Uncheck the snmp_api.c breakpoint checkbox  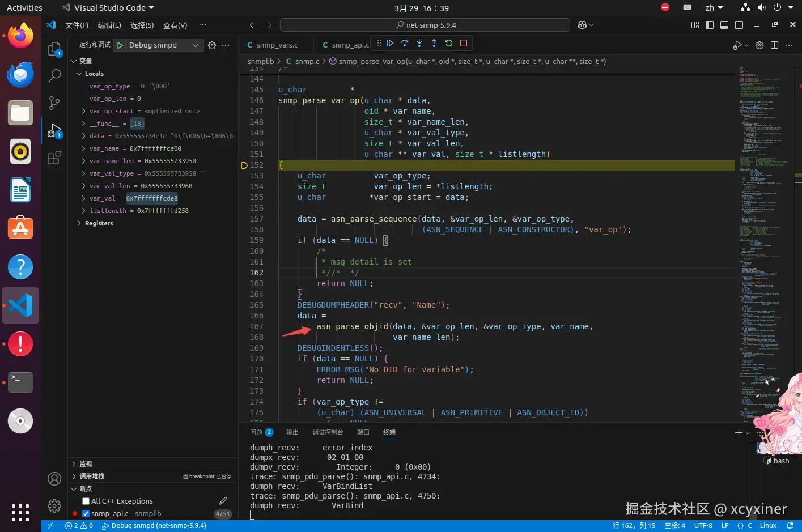pyautogui.click(x=86, y=514)
